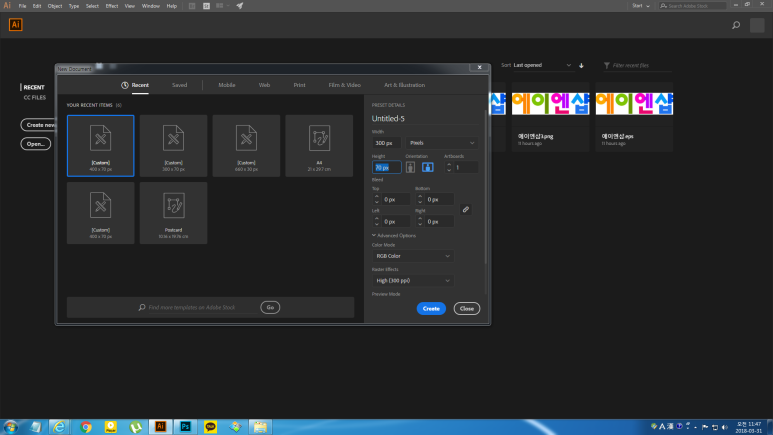The width and height of the screenshot is (773, 435).
Task: Click the Open... button
Action: [x=35, y=144]
